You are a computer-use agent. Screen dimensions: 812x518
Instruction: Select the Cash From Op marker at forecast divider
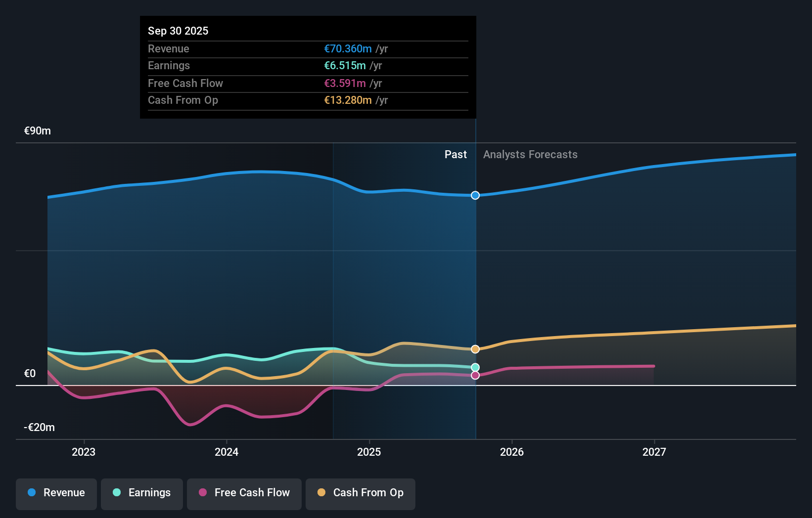coord(475,349)
